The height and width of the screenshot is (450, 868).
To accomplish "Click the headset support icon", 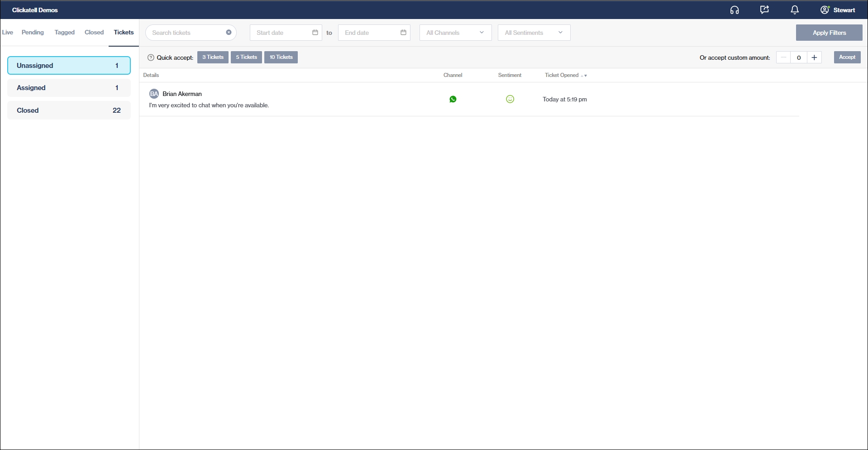I will click(734, 10).
